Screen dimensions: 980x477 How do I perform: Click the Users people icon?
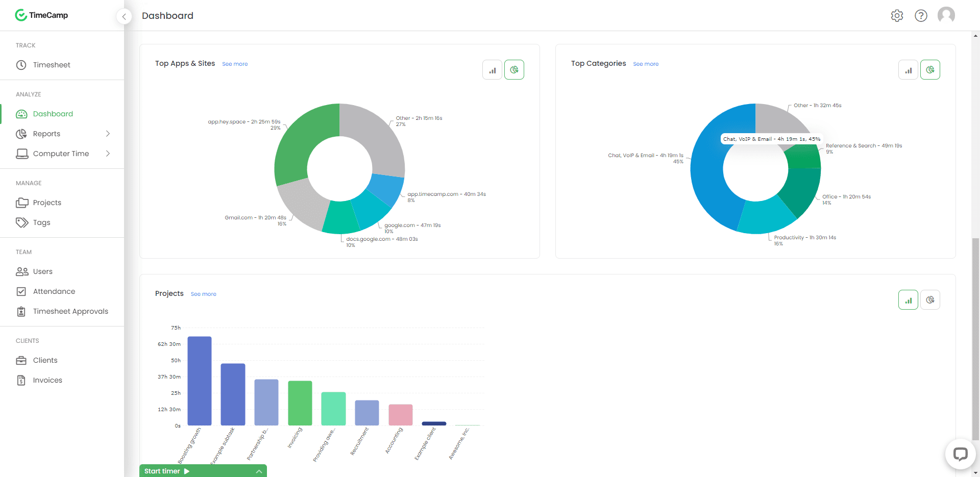tap(22, 271)
